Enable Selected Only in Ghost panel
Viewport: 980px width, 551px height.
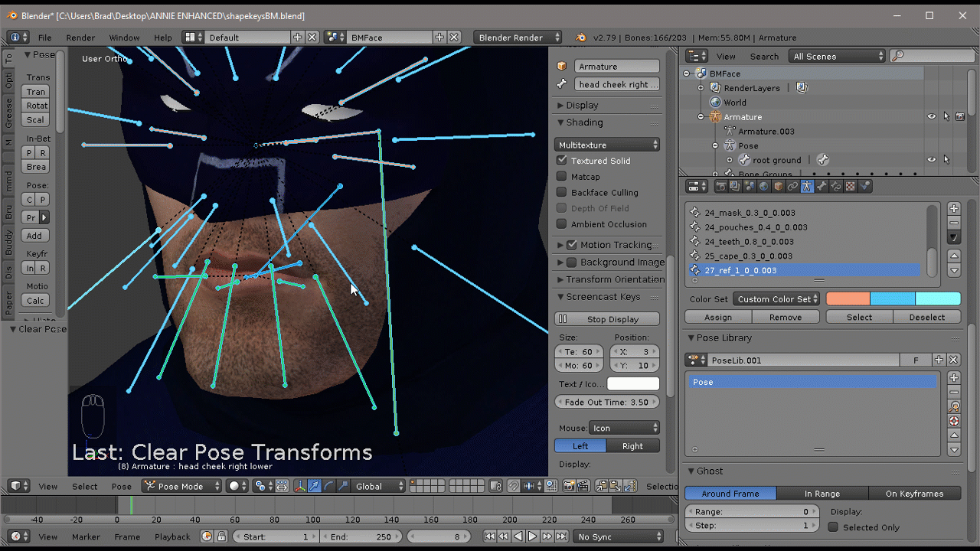[x=833, y=527]
